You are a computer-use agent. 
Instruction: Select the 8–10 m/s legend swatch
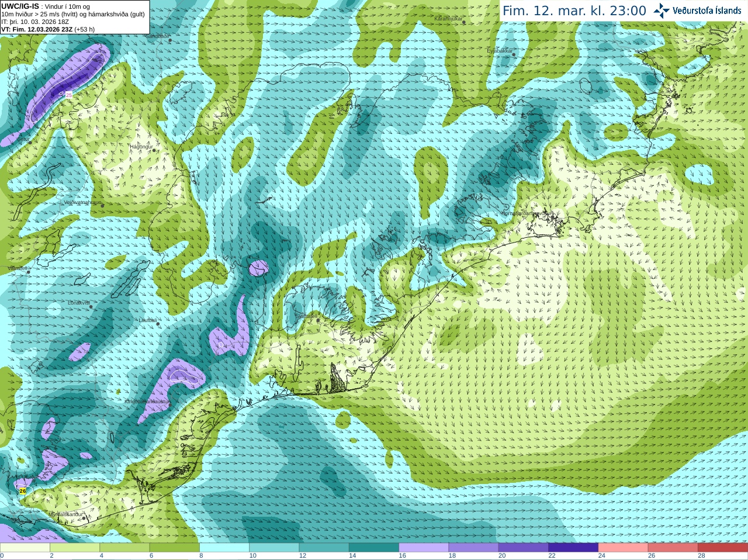click(224, 548)
